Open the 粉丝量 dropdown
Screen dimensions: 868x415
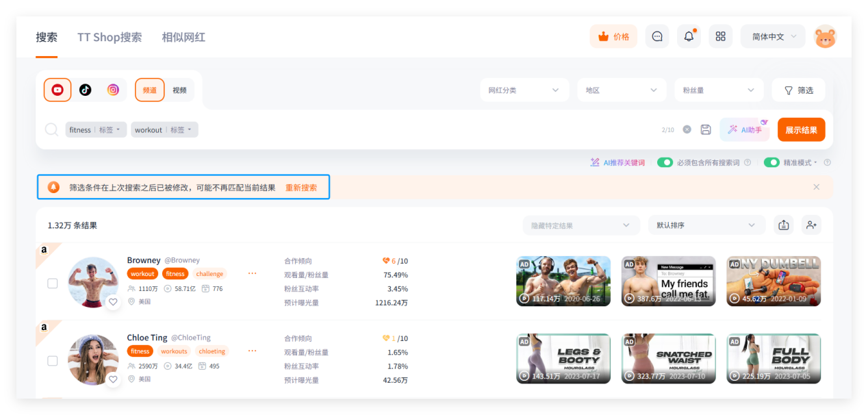pos(718,90)
